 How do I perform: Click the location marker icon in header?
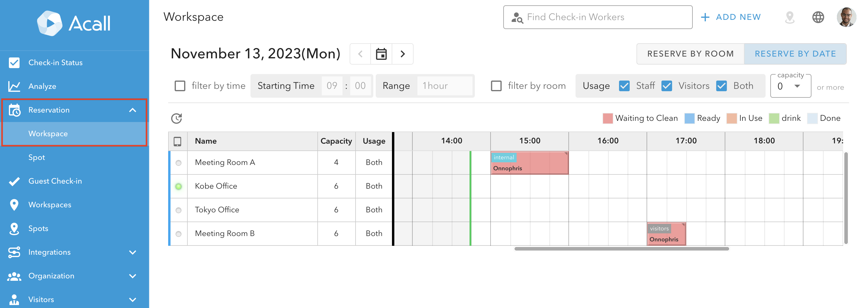pos(790,17)
